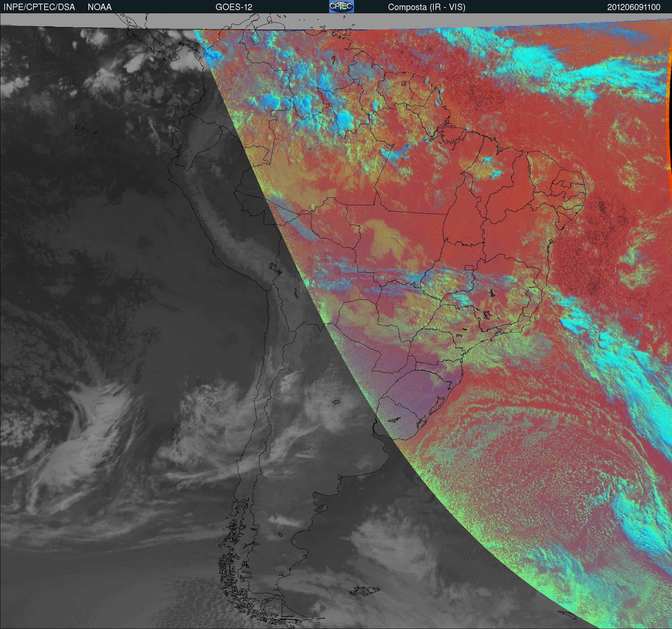Click the INPE/CPTEC/DSA header text

point(40,7)
